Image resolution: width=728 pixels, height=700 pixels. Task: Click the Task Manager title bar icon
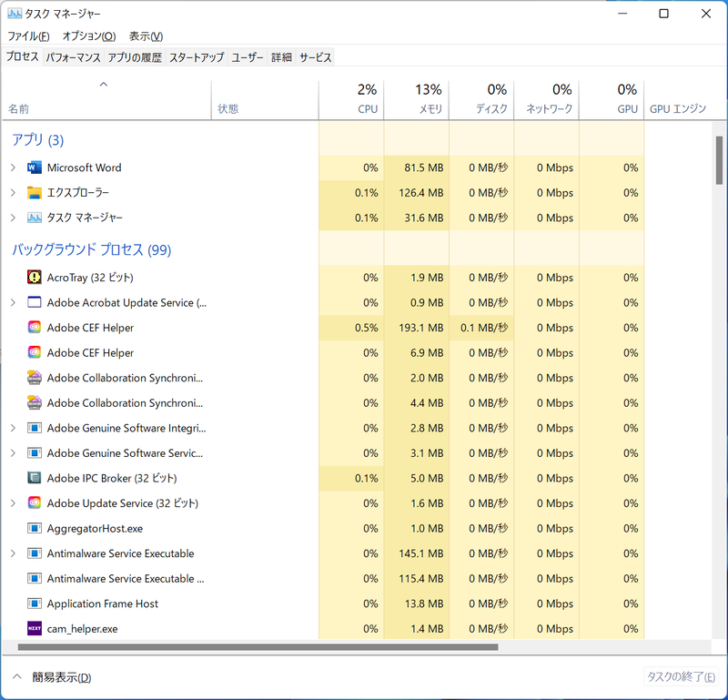click(15, 14)
